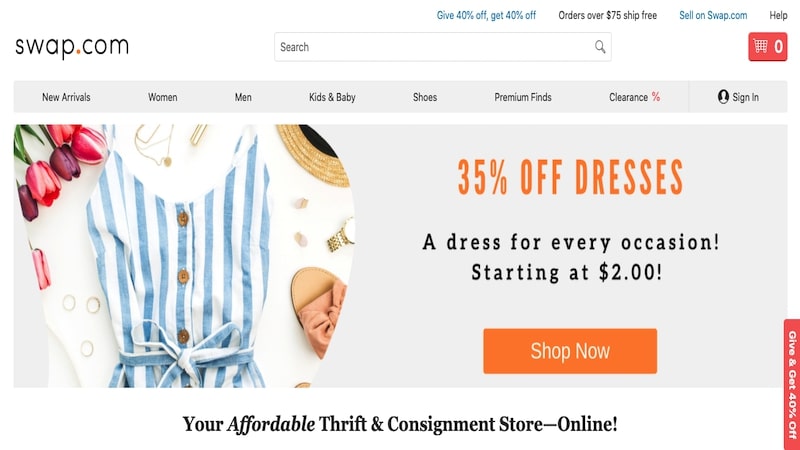Image resolution: width=800 pixels, height=450 pixels.
Task: Go home via swap.com logo
Action: pyautogui.click(x=72, y=47)
